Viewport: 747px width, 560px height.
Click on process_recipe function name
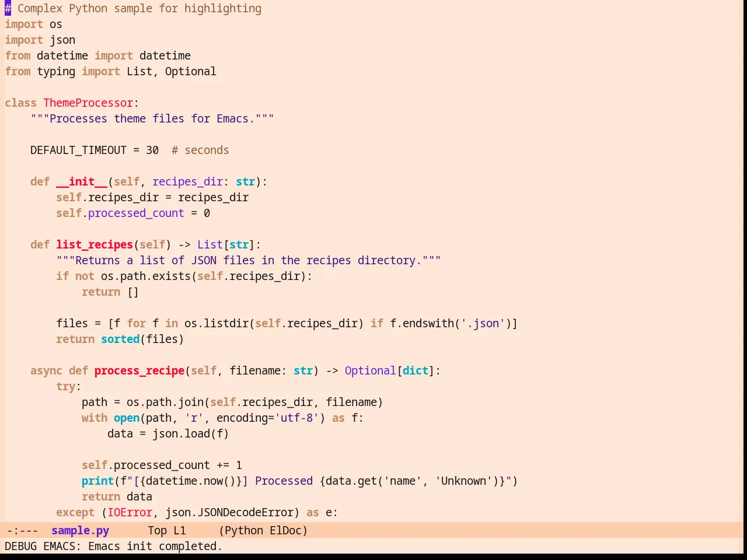point(139,370)
